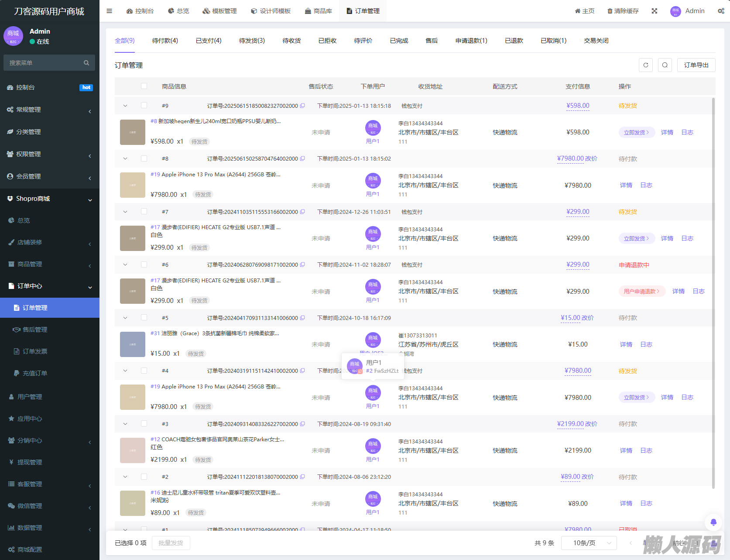
Task: Click the refresh icon in order toolbar
Action: pos(646,65)
